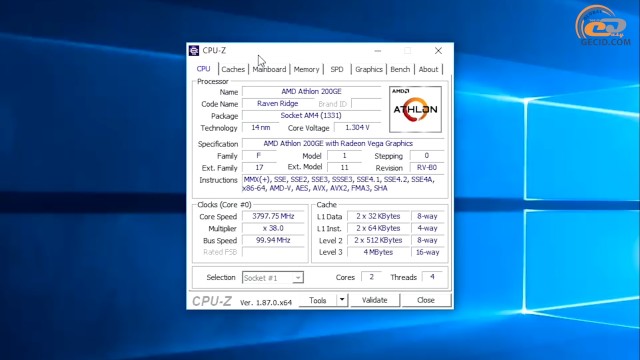This screenshot has height=360, width=640.
Task: Click the AMD Athlon processor logo
Action: coord(415,109)
